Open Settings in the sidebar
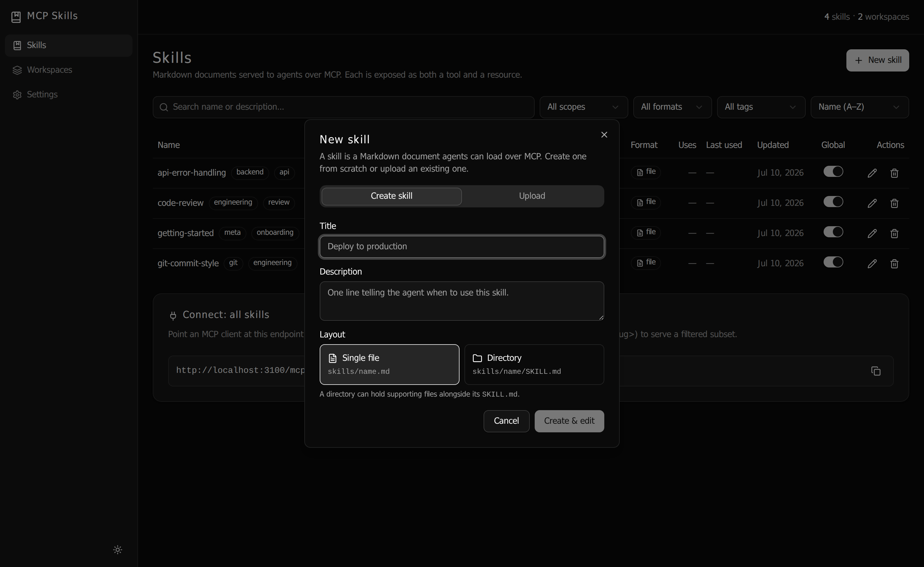Image resolution: width=924 pixels, height=567 pixels. [69, 95]
